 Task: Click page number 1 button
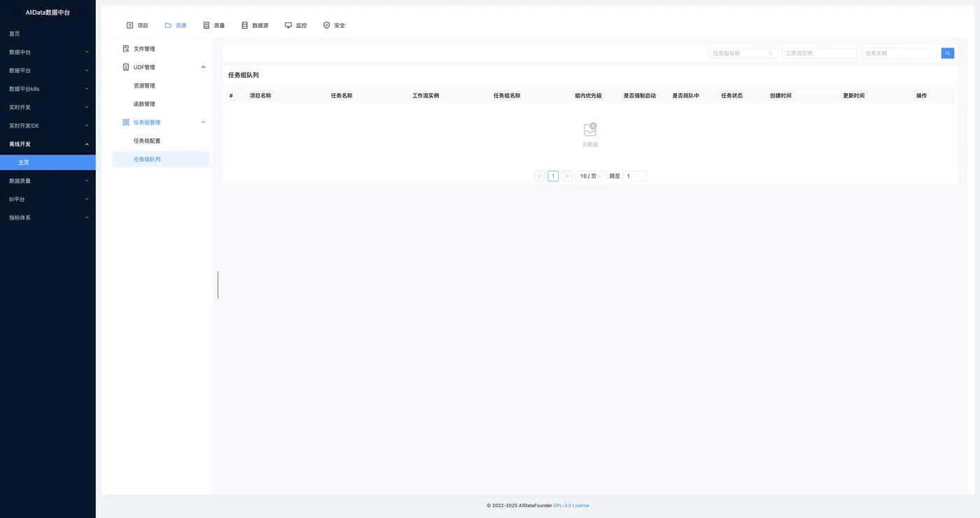[553, 176]
